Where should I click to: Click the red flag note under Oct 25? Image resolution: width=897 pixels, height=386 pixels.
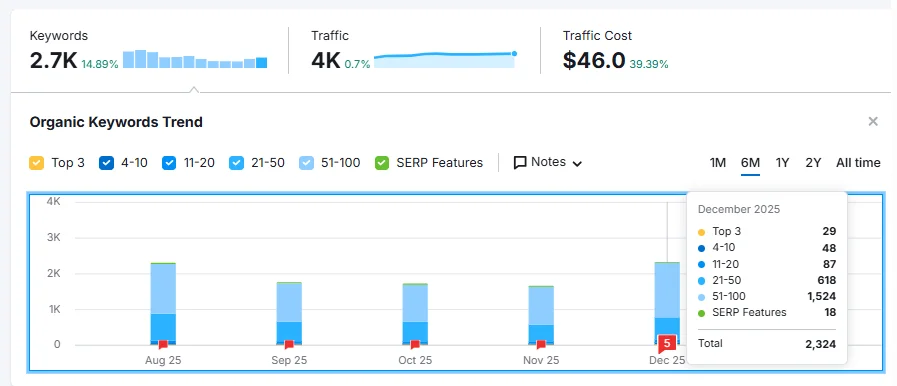415,344
